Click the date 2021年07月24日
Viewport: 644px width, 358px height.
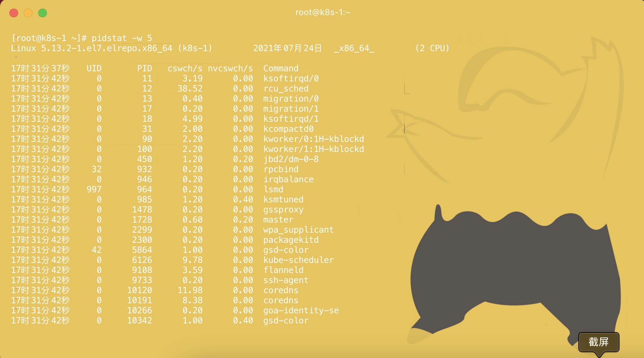287,48
